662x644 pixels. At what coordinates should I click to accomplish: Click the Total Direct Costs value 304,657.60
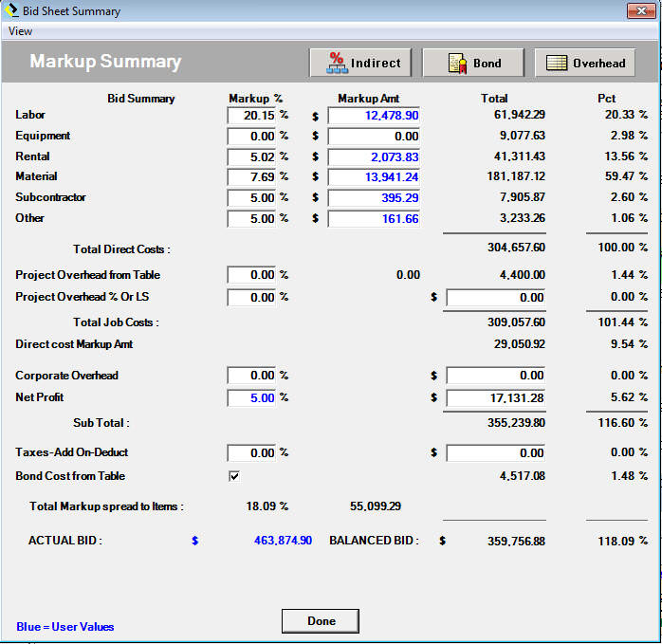[516, 248]
